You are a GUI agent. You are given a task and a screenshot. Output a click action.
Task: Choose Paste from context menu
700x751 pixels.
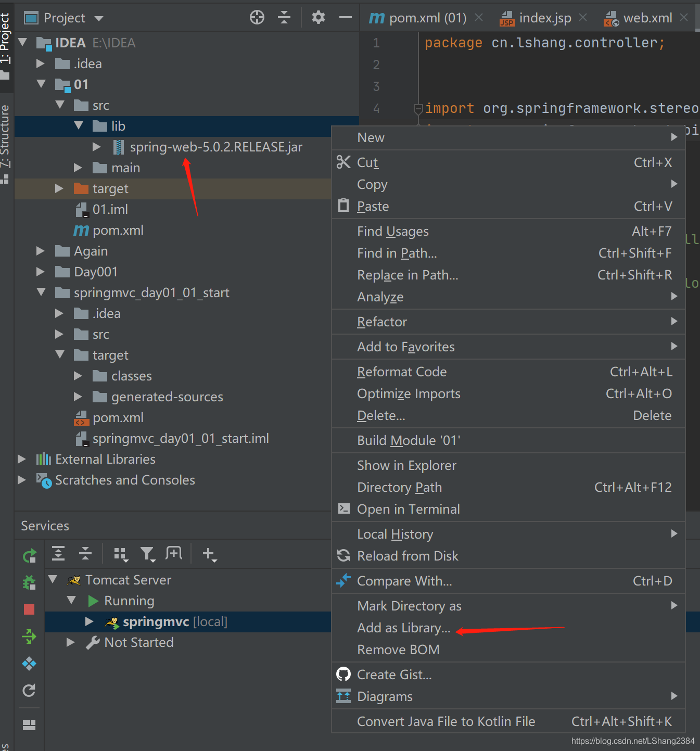coord(508,206)
